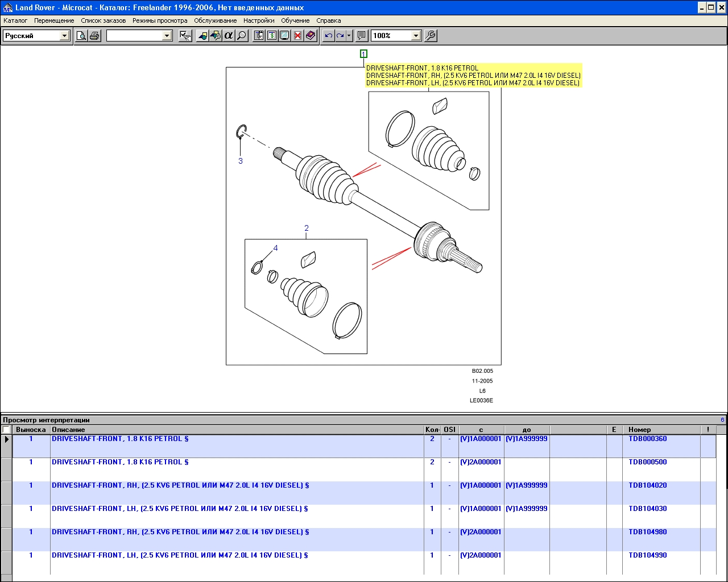Click the Кол- quantity column header

point(432,430)
